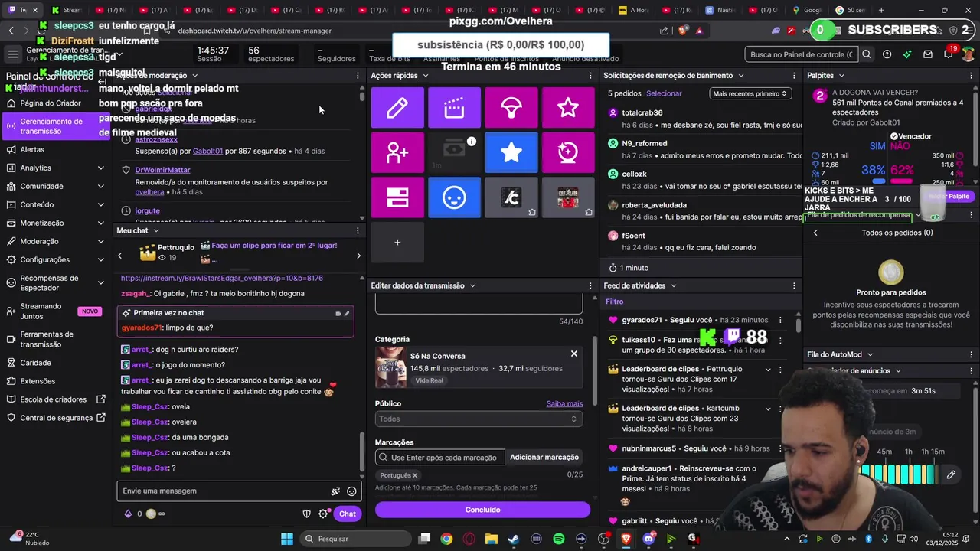Click the Bits icon below chat input
This screenshot has height=551, width=980.
click(128, 514)
